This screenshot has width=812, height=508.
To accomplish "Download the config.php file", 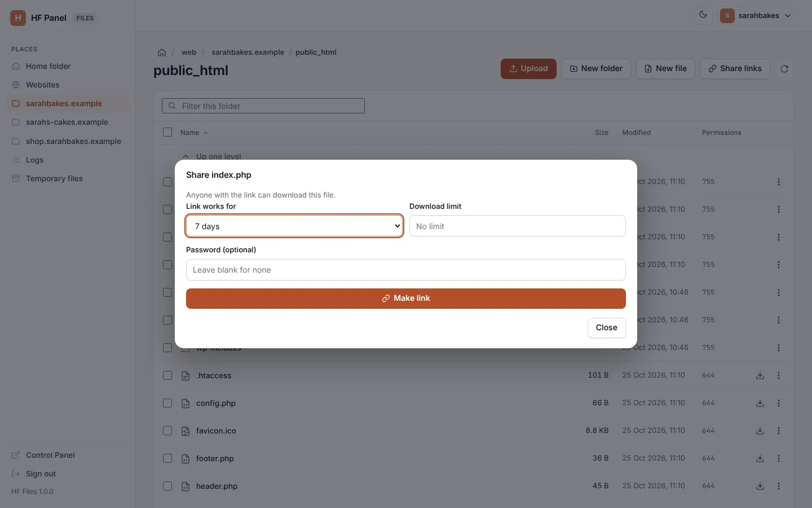I will click(760, 403).
